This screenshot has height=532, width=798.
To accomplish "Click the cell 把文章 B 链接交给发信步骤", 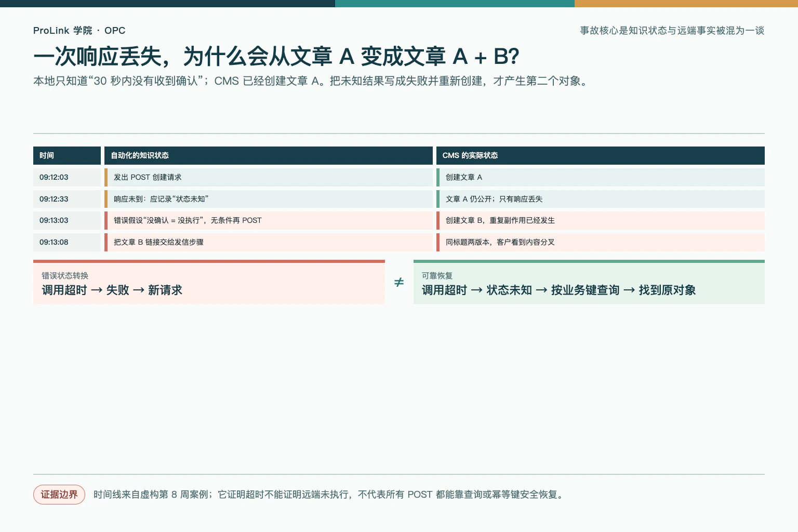I will coord(269,242).
